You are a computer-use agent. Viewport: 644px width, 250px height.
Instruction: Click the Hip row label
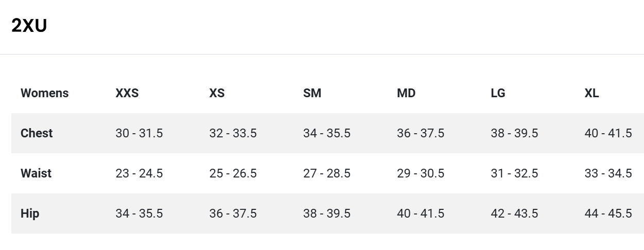pyautogui.click(x=30, y=213)
